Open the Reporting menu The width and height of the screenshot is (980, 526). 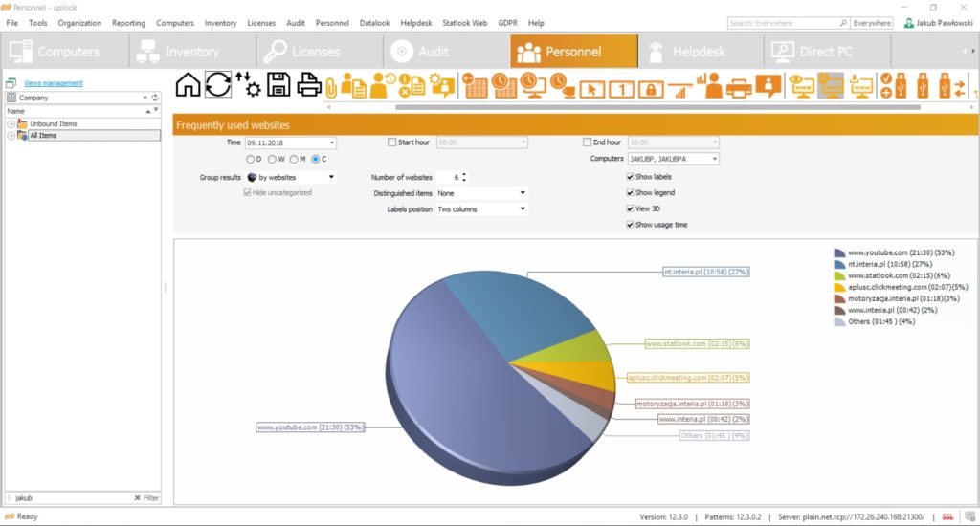coord(129,23)
